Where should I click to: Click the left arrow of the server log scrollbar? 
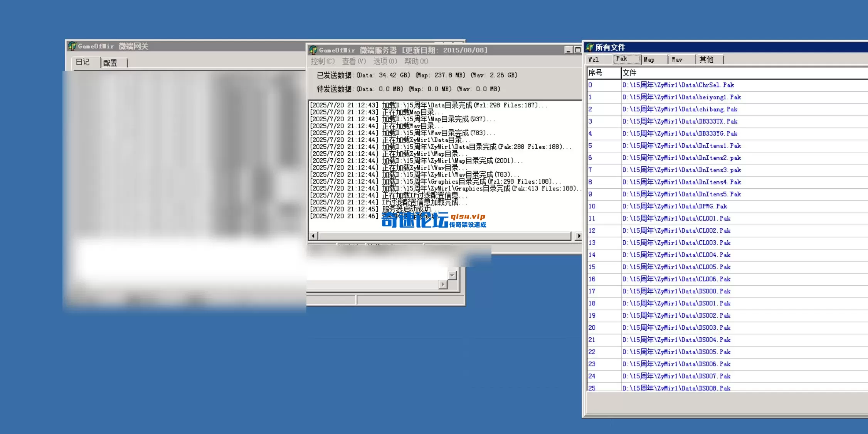click(x=313, y=235)
